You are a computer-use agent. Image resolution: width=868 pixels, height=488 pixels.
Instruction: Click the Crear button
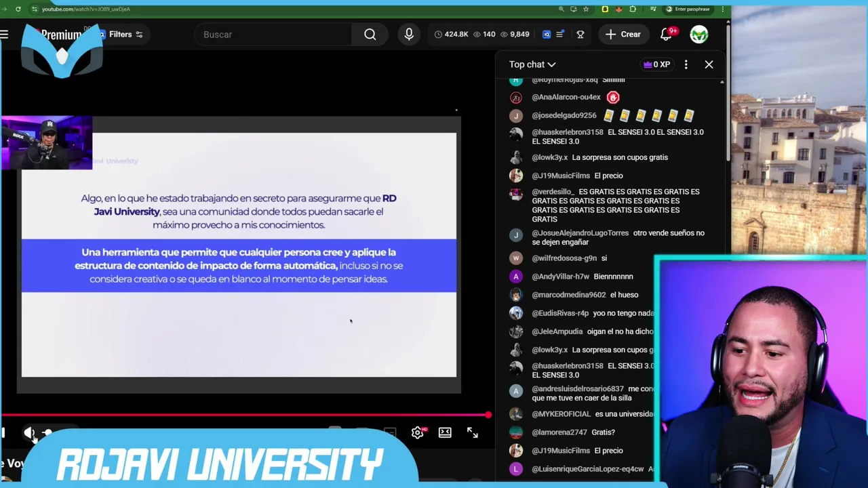[623, 35]
